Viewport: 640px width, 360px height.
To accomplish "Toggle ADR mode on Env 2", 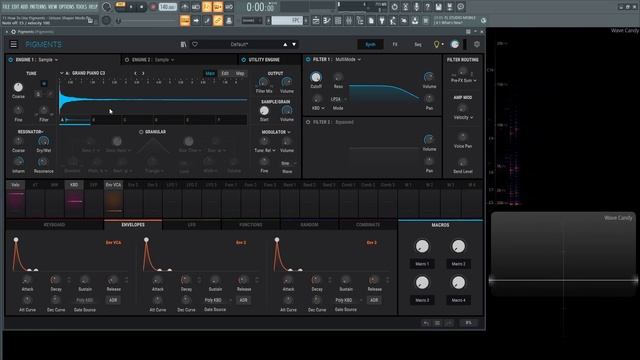I will [x=243, y=300].
